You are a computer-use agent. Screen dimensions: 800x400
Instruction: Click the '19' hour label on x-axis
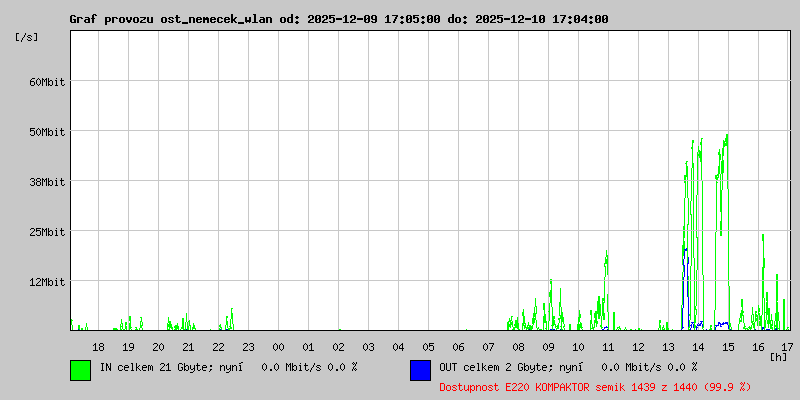(x=128, y=347)
